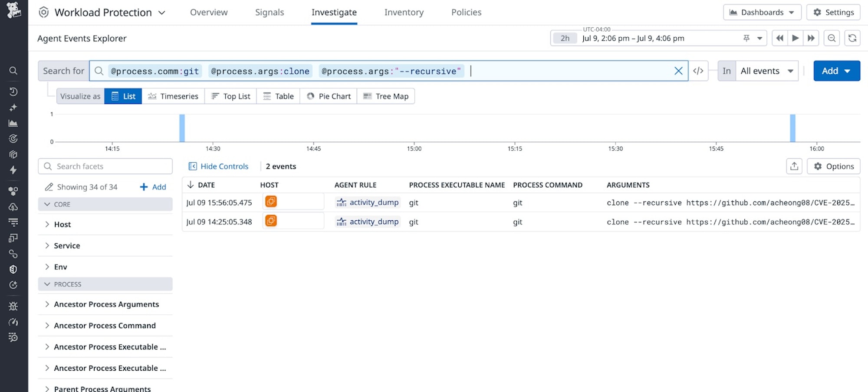Click the zoom out time range icon
The height and width of the screenshot is (392, 868).
(832, 38)
